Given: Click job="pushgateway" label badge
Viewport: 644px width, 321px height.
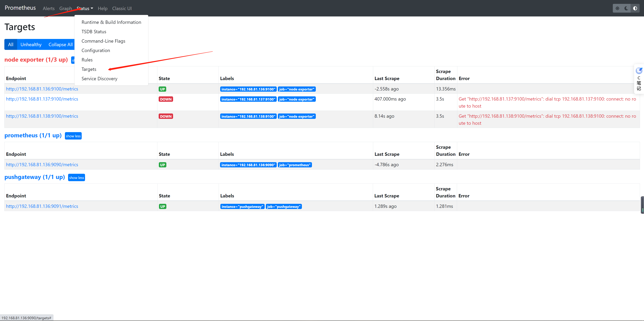Looking at the screenshot, I should click(x=284, y=206).
